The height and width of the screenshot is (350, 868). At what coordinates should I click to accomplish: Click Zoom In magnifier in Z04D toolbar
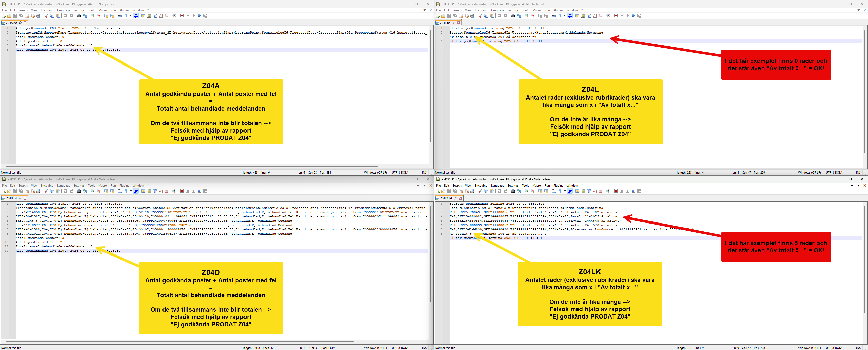(x=93, y=191)
